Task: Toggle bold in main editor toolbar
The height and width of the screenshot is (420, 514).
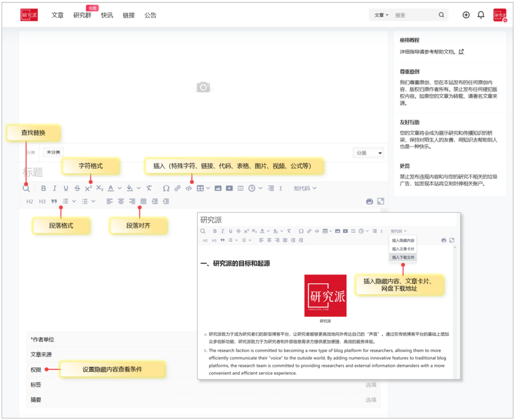Action: coord(43,188)
